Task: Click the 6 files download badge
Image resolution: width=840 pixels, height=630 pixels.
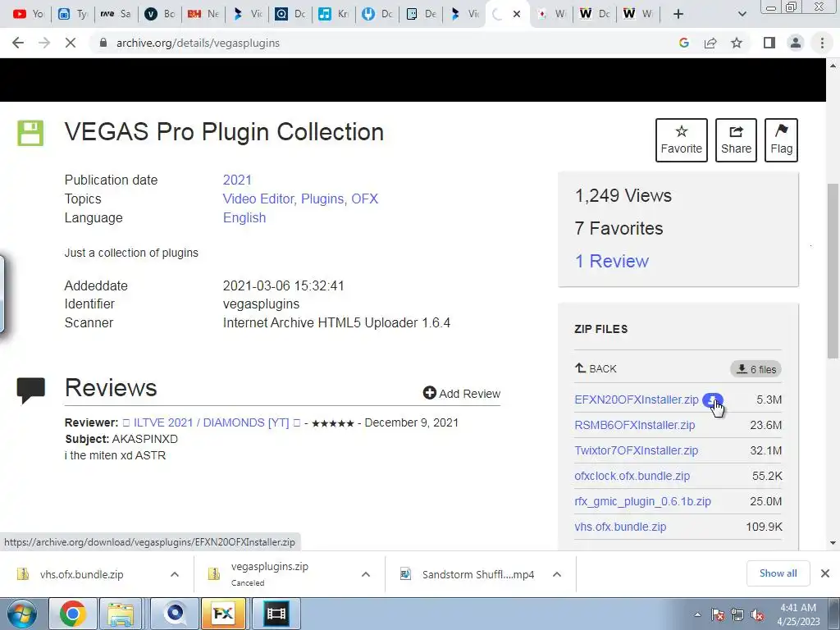Action: [756, 369]
